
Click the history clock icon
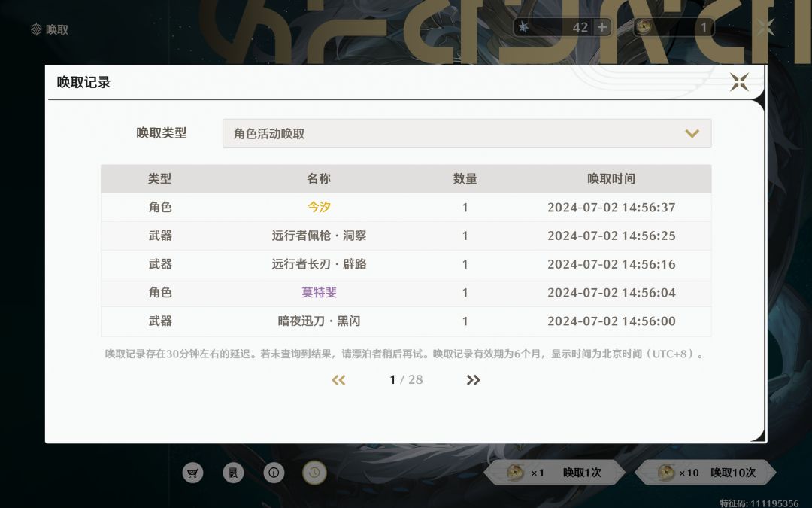point(314,473)
